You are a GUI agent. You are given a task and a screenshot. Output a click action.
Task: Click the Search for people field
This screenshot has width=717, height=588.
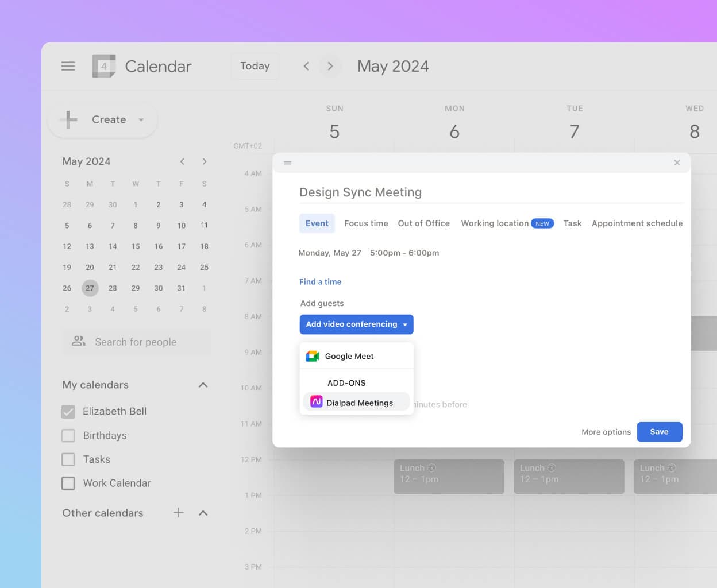[136, 342]
